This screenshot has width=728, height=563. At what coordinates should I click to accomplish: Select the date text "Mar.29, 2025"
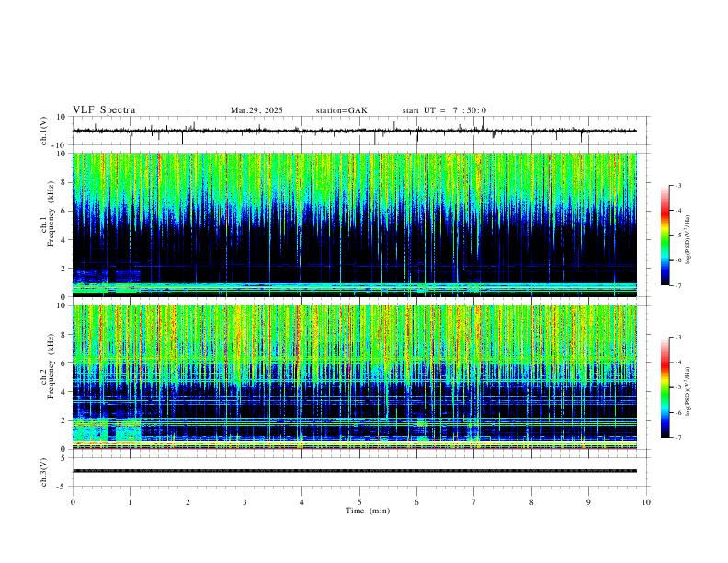click(x=256, y=110)
